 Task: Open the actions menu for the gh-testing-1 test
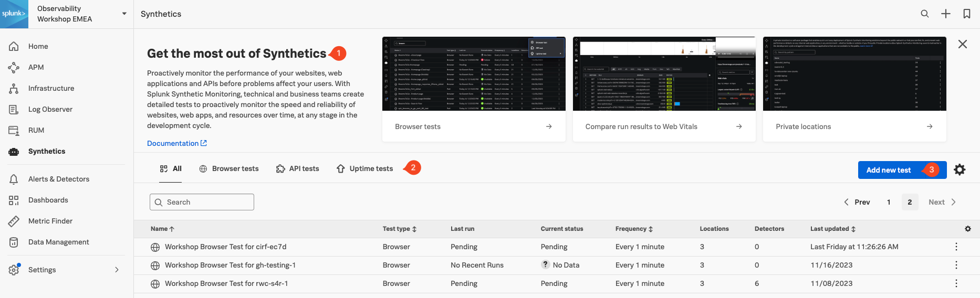coord(956,265)
